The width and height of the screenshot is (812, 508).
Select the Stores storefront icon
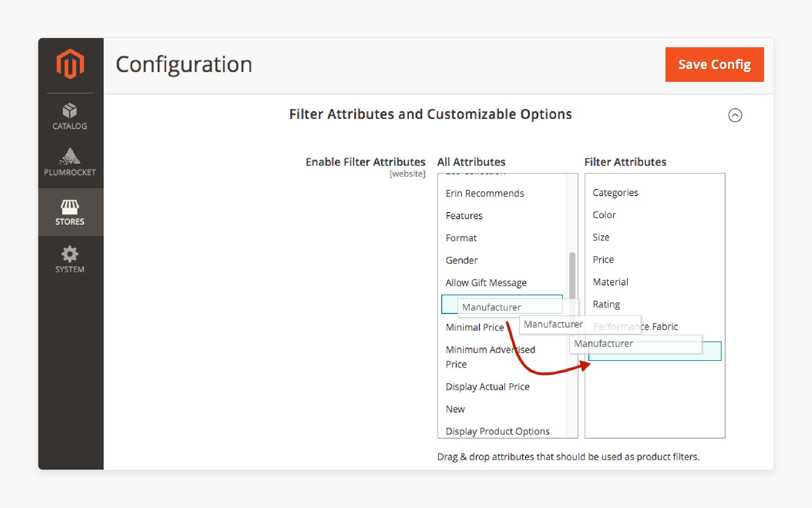coord(70,207)
